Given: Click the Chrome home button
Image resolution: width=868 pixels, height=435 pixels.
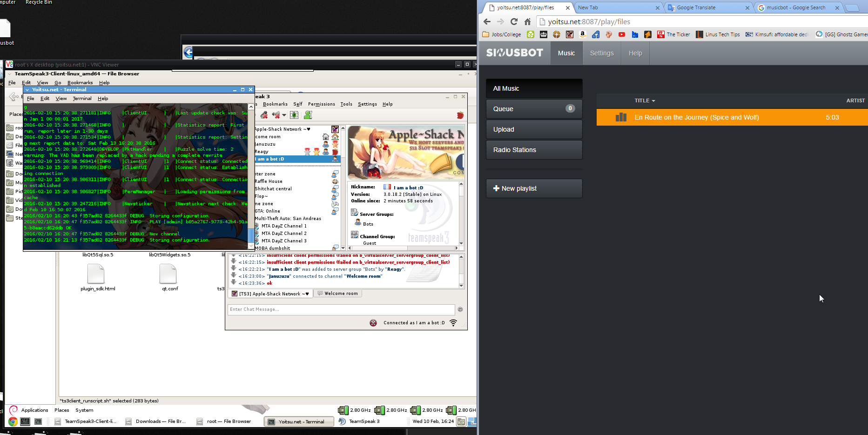Looking at the screenshot, I should [527, 21].
